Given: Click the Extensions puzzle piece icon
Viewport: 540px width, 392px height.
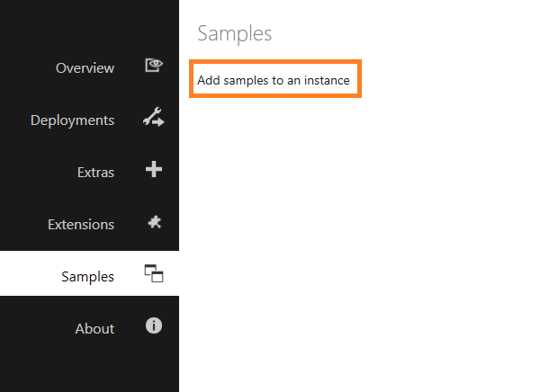Looking at the screenshot, I should [154, 222].
